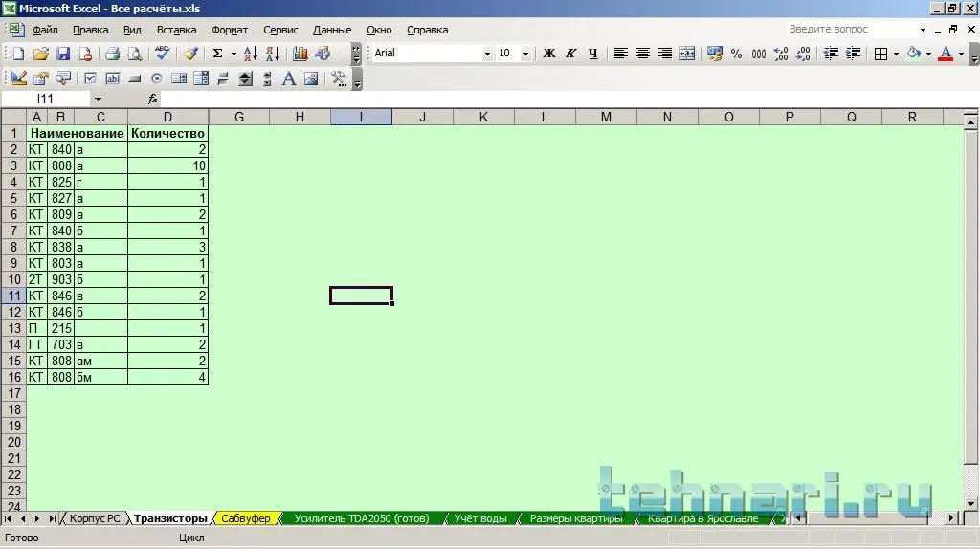This screenshot has height=549, width=980.
Task: Merge and center the selected cells
Action: click(687, 54)
